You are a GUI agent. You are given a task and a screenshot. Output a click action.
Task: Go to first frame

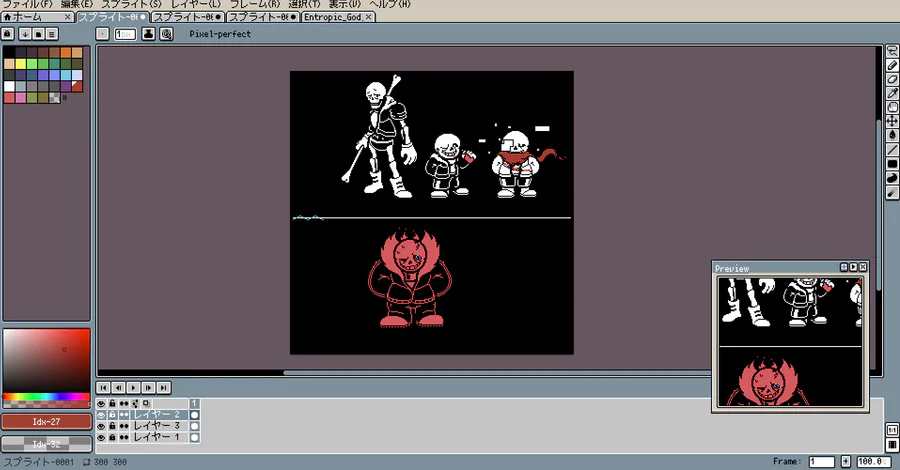coord(103,388)
